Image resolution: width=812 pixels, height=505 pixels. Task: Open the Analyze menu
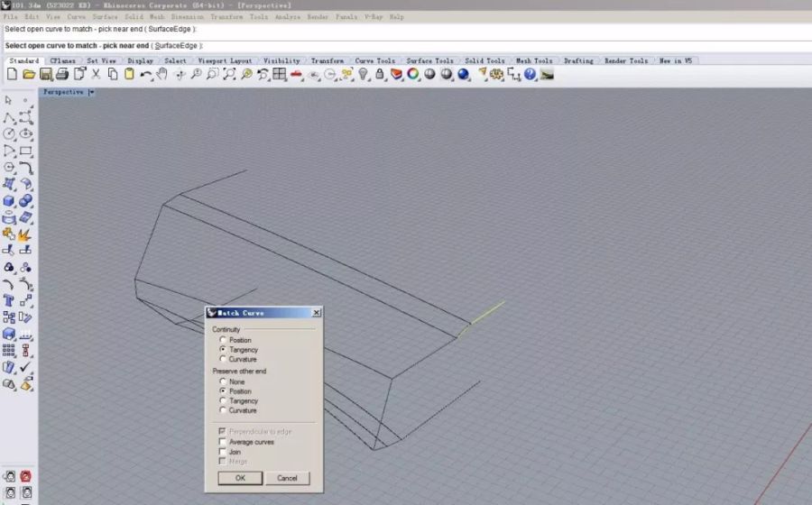(x=288, y=17)
